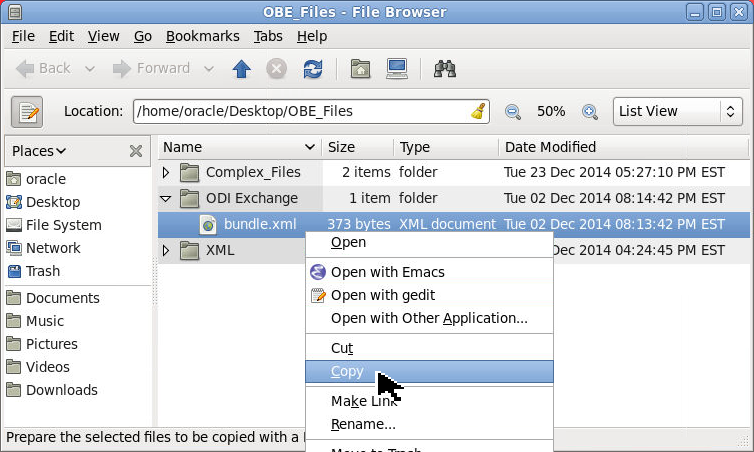Select the Complex_Files folder icon

click(x=189, y=173)
